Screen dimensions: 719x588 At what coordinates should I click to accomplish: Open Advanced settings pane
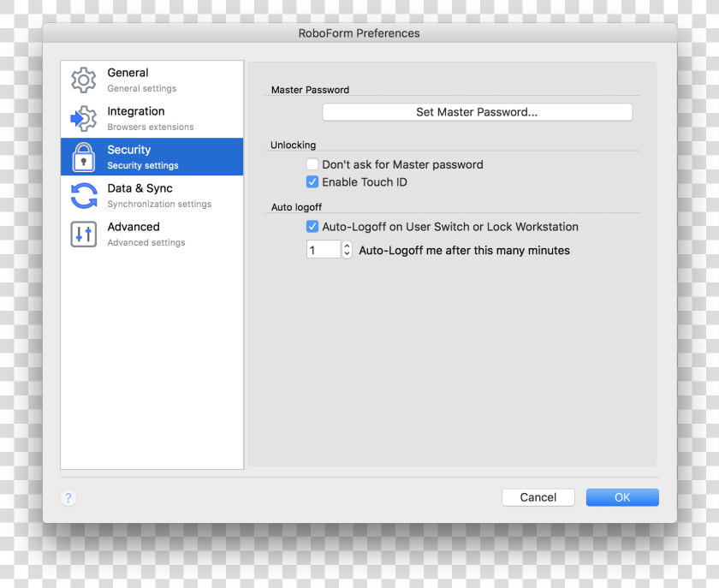pos(152,234)
